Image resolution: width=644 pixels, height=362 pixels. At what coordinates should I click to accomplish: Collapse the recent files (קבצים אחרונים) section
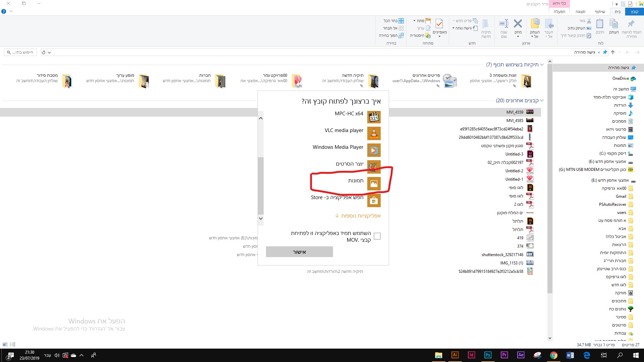tap(542, 101)
